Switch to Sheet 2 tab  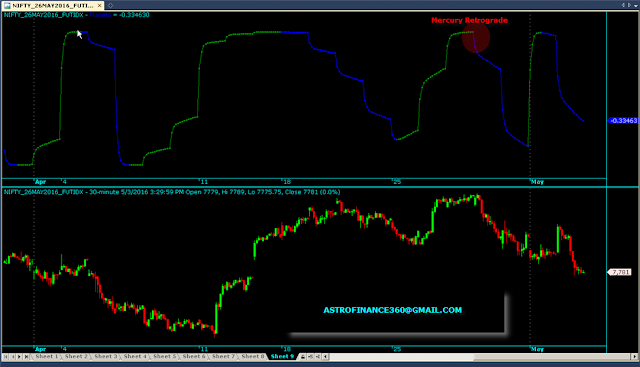pyautogui.click(x=76, y=356)
